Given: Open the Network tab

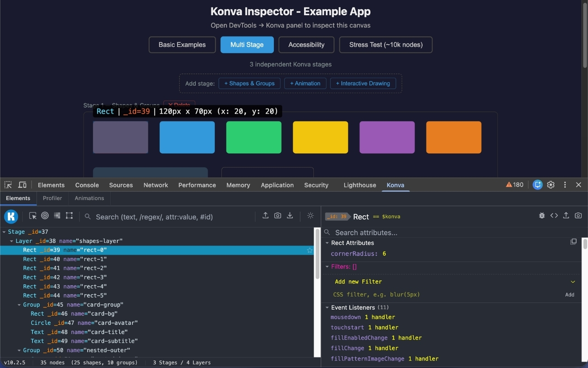Looking at the screenshot, I should pyautogui.click(x=156, y=185).
